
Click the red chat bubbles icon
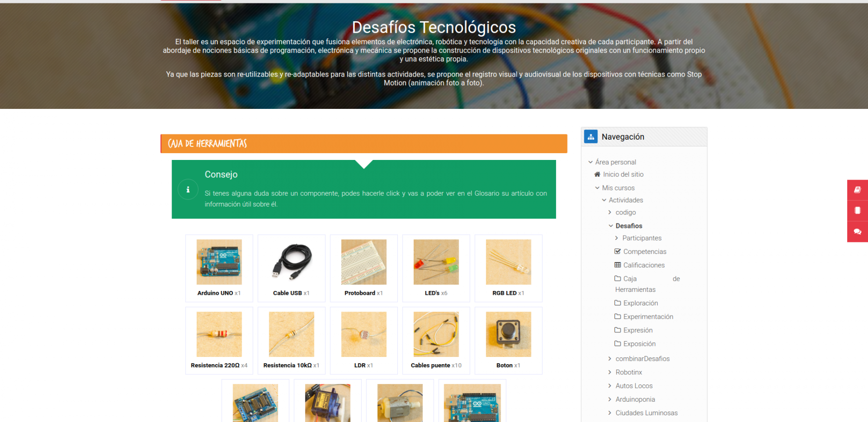857,232
